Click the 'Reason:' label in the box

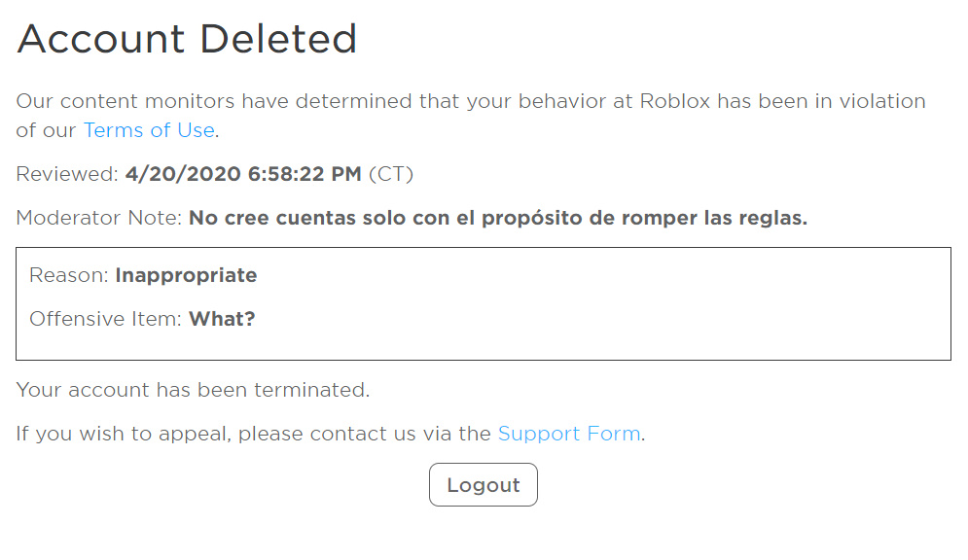68,275
